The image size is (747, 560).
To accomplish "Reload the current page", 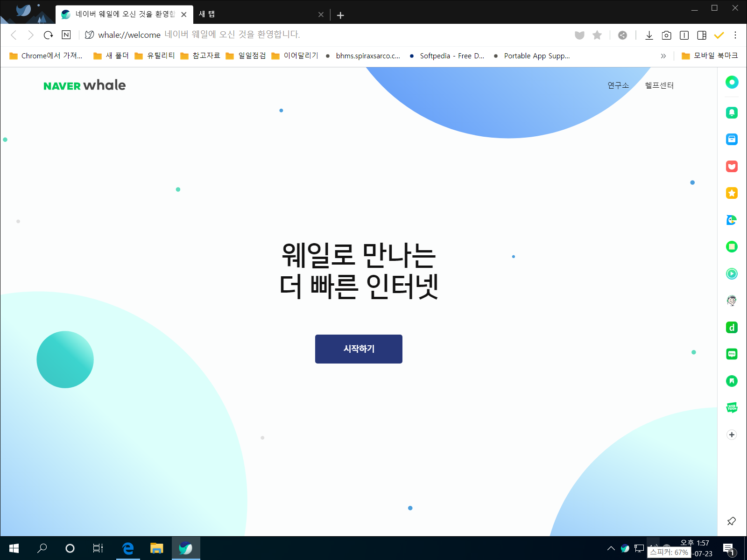I will tap(48, 35).
